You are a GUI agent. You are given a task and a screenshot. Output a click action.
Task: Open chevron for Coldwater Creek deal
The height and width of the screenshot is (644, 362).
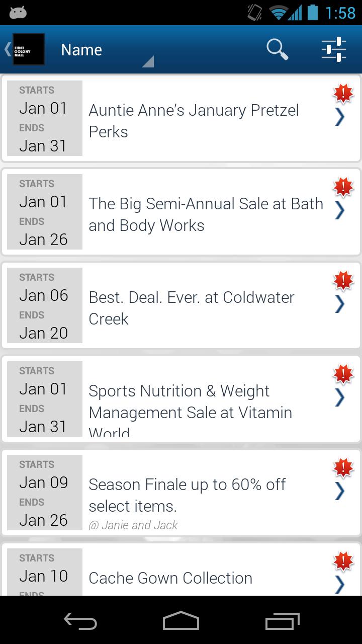point(340,304)
